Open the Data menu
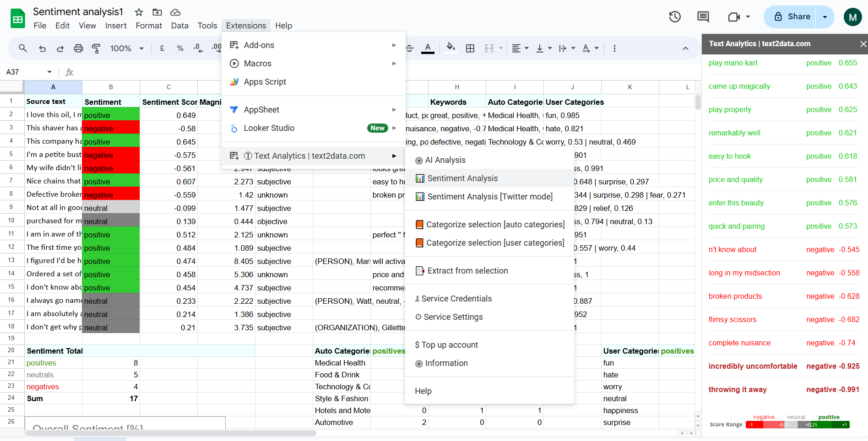Viewport: 868px width, 441px height. pyautogui.click(x=180, y=26)
